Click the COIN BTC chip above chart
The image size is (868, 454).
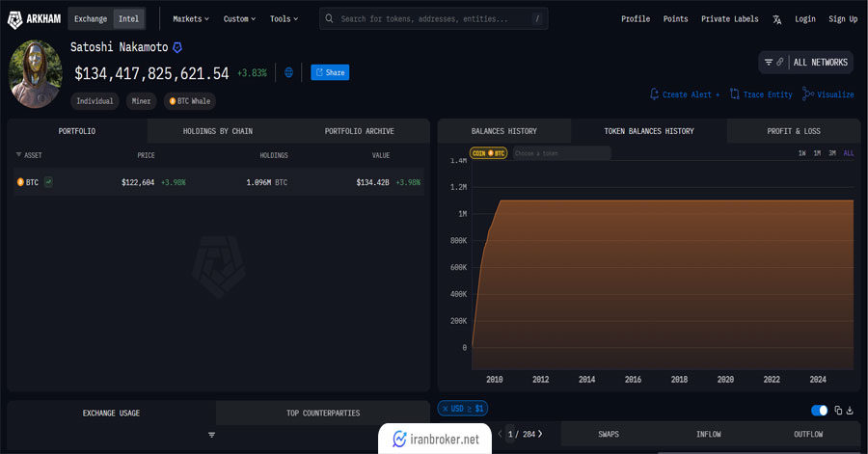coord(488,153)
